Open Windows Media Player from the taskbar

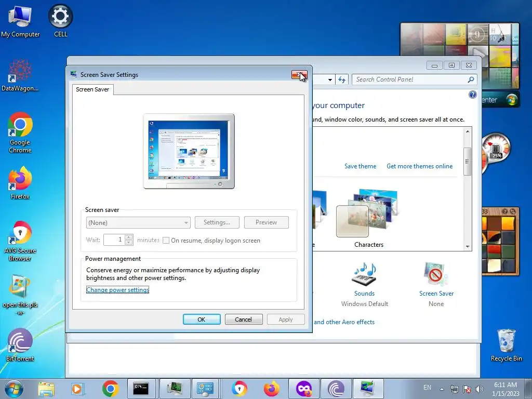point(78,389)
